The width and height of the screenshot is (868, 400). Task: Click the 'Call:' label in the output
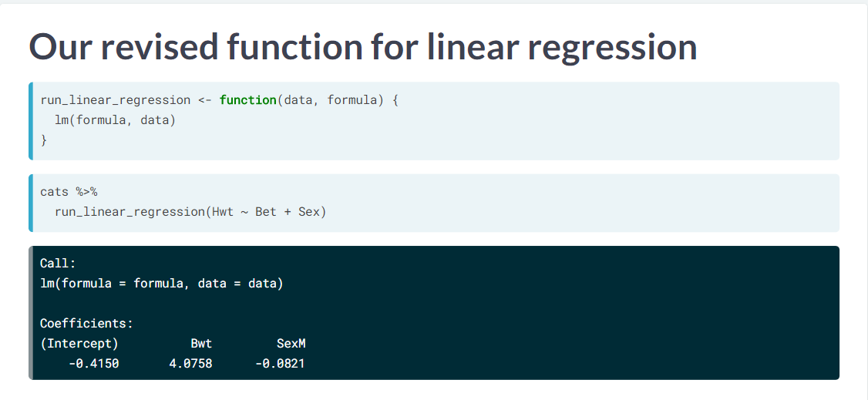tap(58, 264)
